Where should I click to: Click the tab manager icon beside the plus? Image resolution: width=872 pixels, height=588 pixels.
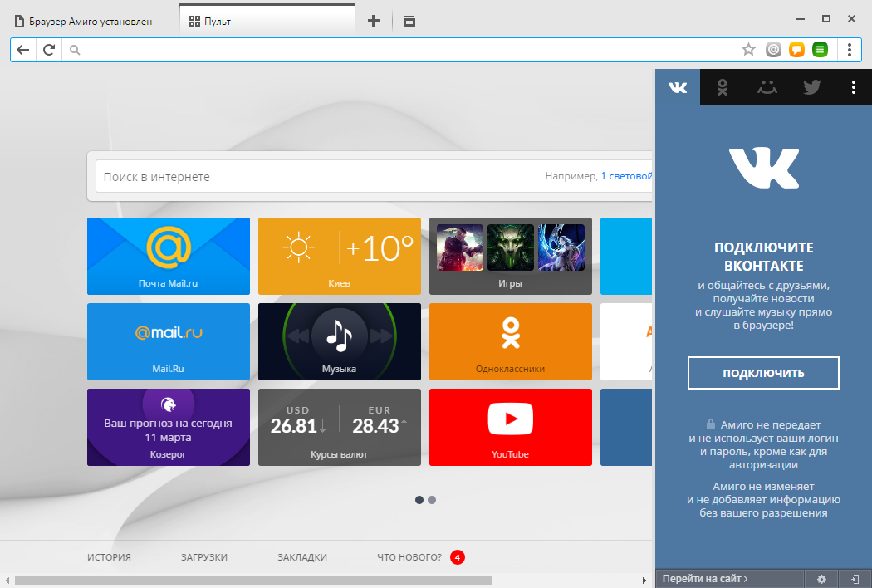tap(409, 21)
